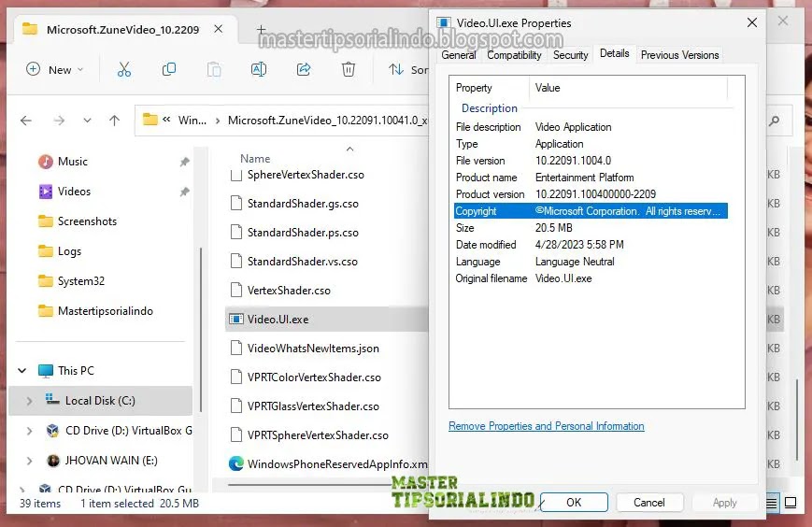Open recent locations chevron dropdown
The image size is (812, 527).
click(x=88, y=121)
